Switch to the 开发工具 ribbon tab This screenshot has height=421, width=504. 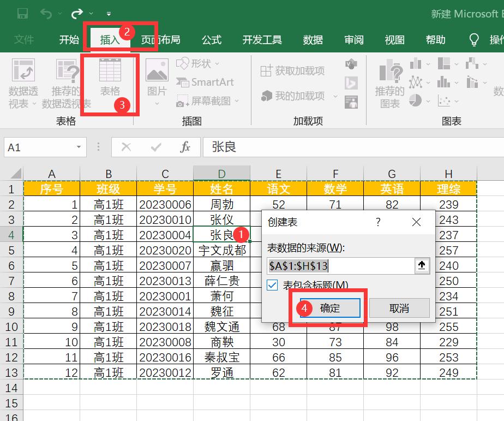pyautogui.click(x=262, y=40)
